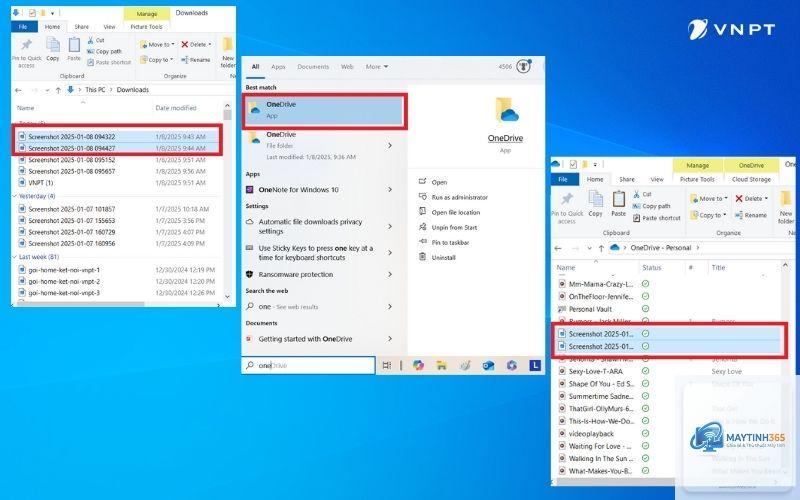Click Copy icon in OneDrive window ribbon
This screenshot has width=800, height=500.
point(595,204)
